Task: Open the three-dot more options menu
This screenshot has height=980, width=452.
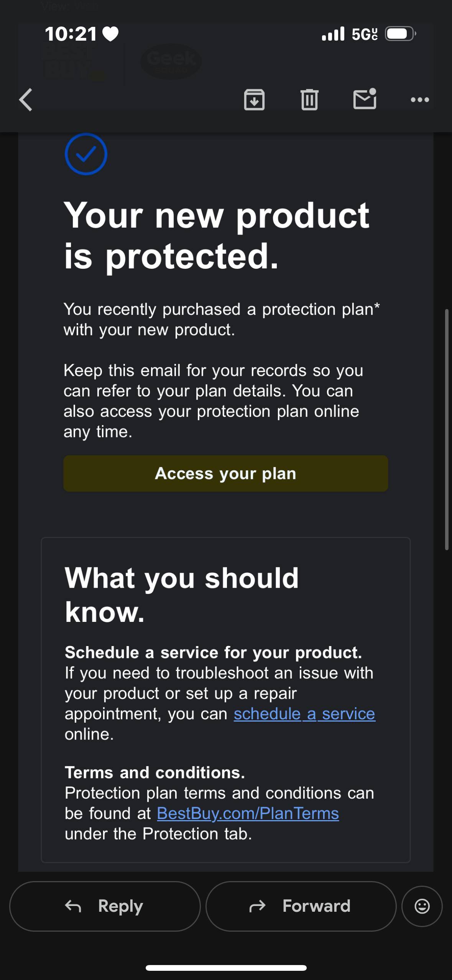Action: tap(420, 100)
